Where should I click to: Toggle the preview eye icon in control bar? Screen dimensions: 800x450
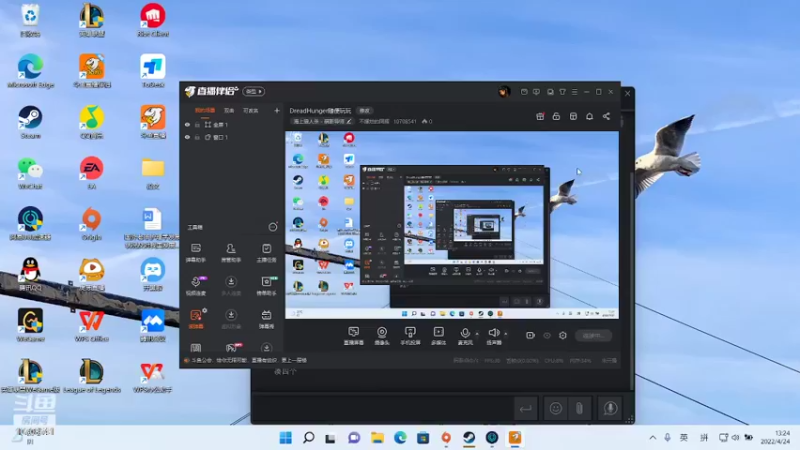click(x=547, y=336)
